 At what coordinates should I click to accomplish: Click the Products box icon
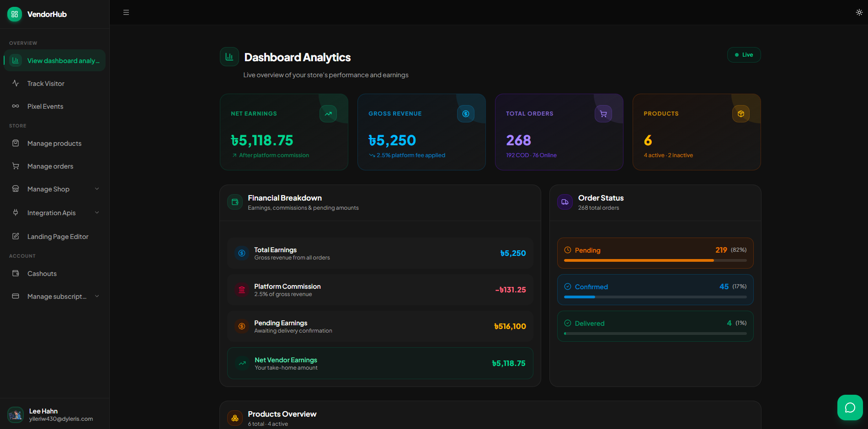(741, 114)
